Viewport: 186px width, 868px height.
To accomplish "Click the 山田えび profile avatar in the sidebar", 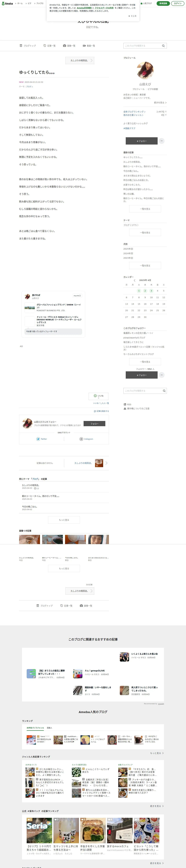I will 145,70.
